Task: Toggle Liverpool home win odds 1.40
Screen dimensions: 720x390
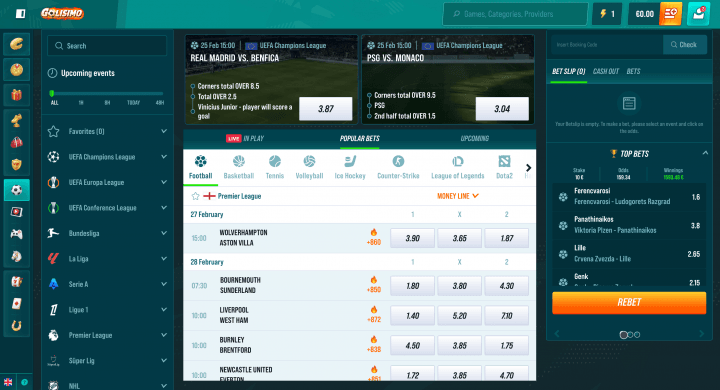Action: (412, 316)
